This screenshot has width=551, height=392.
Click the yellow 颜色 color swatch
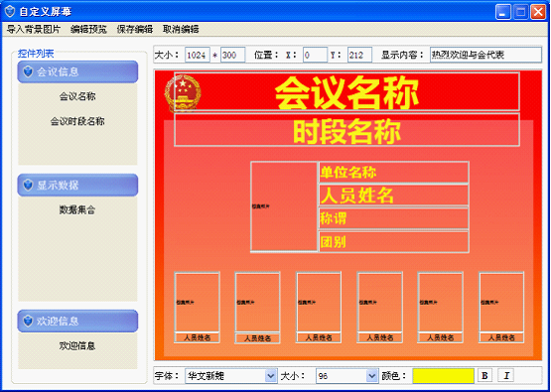[443, 376]
